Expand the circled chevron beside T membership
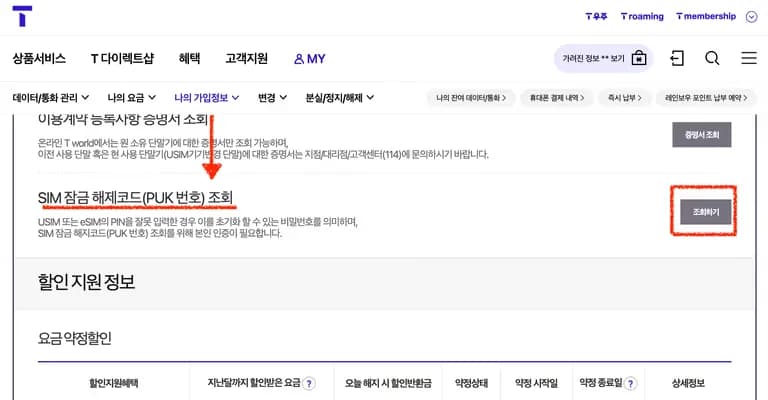This screenshot has height=400, width=768. click(x=751, y=16)
